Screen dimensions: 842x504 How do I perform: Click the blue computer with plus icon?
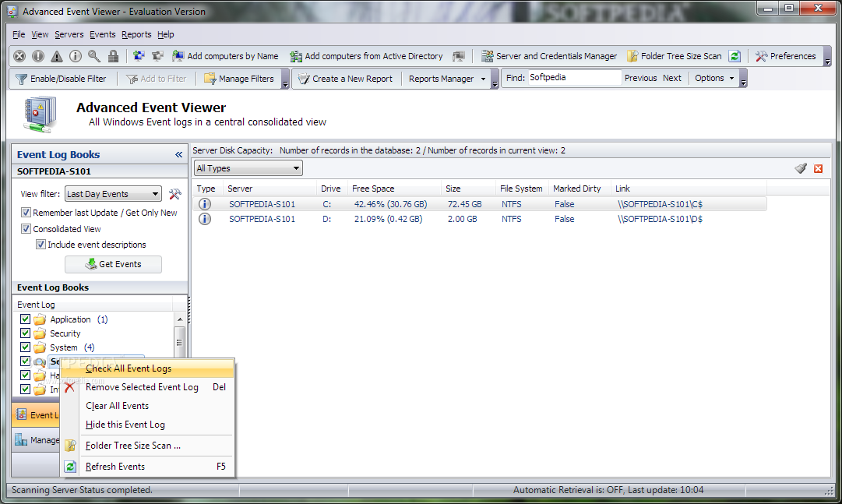[x=139, y=56]
